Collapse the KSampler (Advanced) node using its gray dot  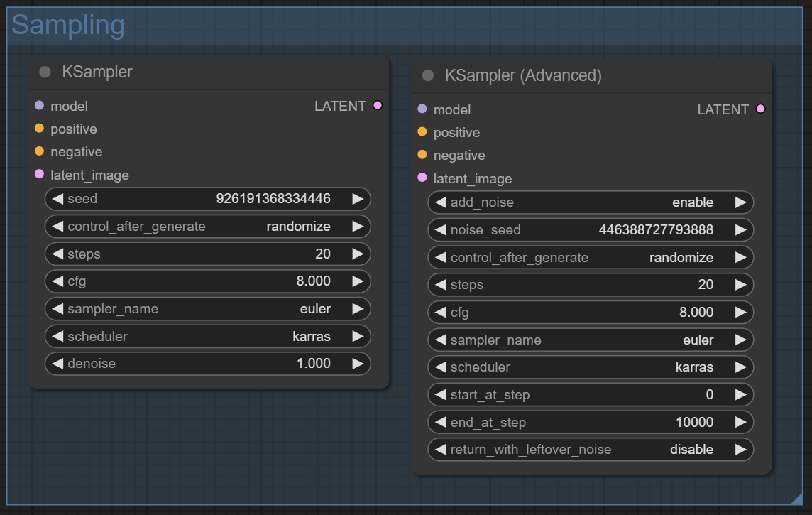click(x=428, y=75)
